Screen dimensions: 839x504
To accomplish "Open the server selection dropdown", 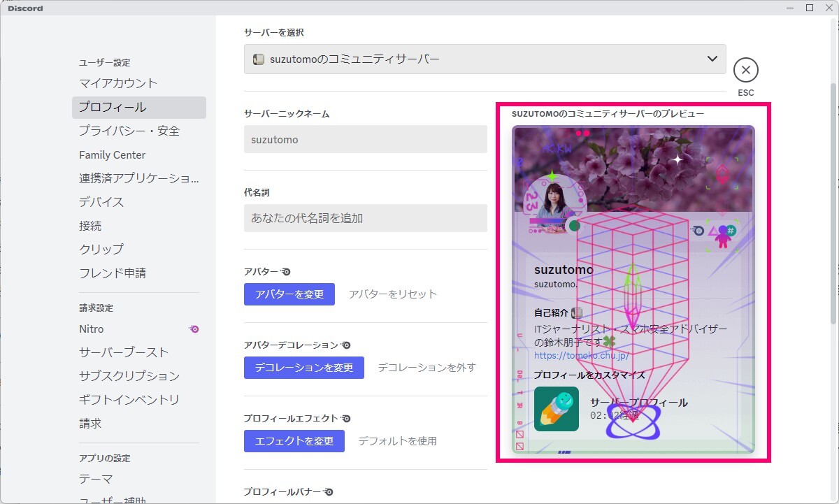I will (485, 59).
